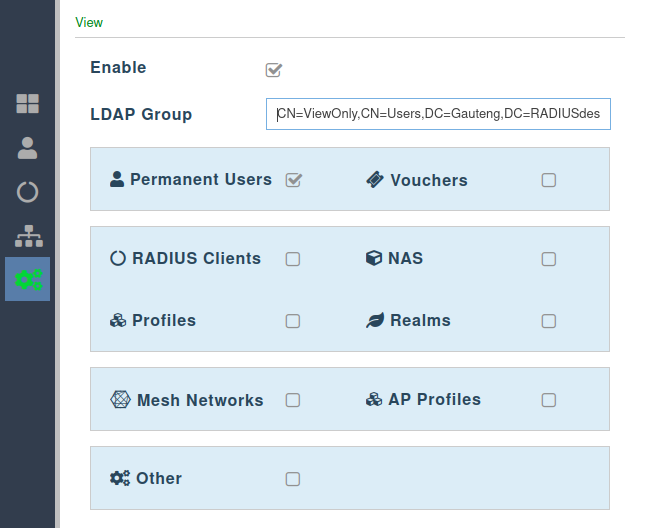Click the Realms leaf icon
The width and height of the screenshot is (668, 528).
click(x=375, y=321)
